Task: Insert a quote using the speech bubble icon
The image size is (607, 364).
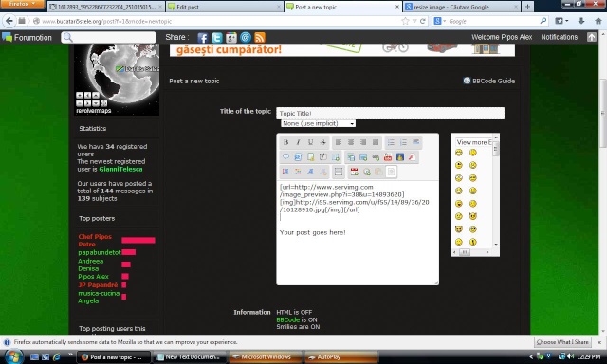Action: (x=285, y=157)
